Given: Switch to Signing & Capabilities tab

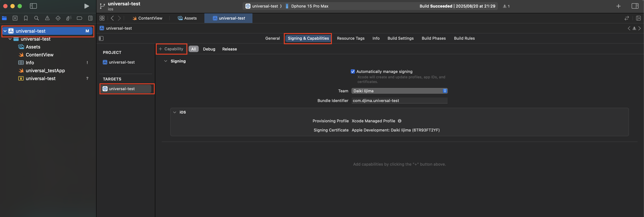Looking at the screenshot, I should pyautogui.click(x=308, y=38).
